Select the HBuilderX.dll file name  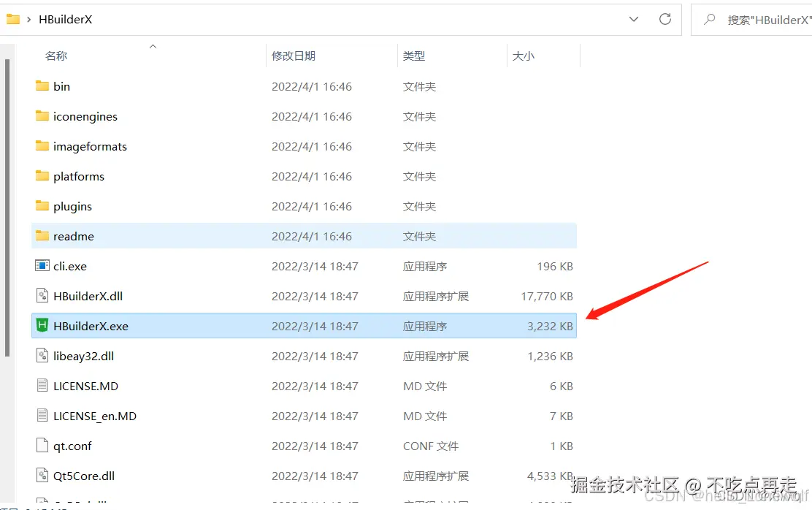[88, 297]
